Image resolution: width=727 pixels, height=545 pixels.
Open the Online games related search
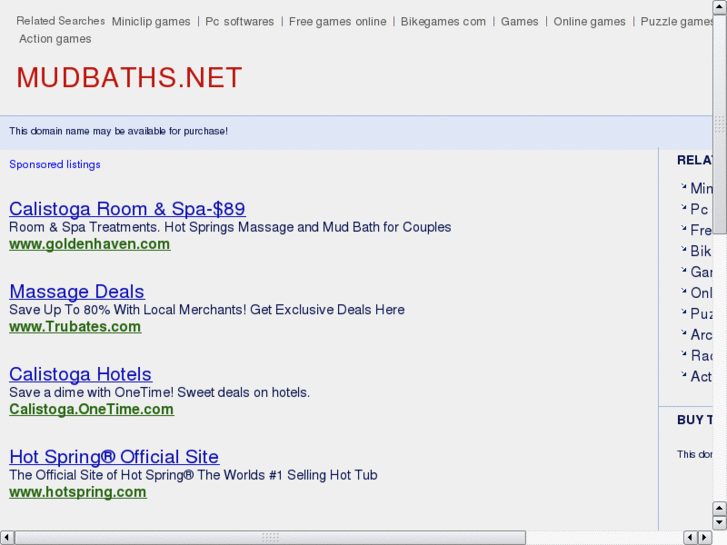[589, 22]
